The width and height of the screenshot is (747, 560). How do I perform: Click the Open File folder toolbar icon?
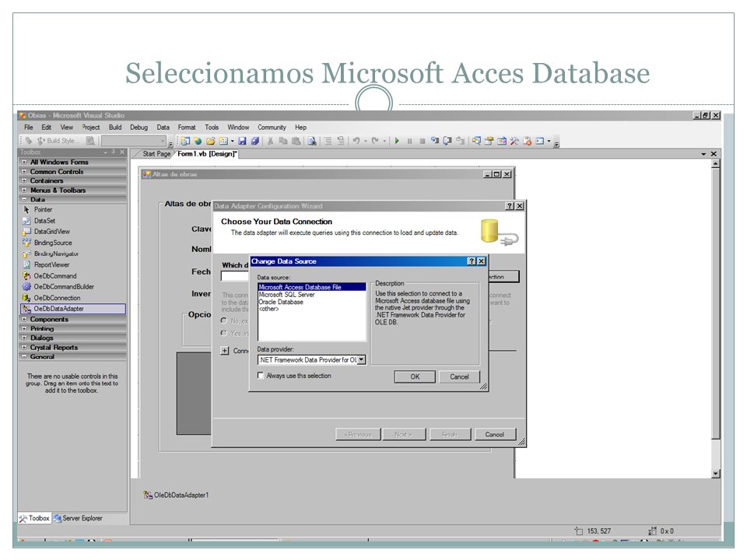210,141
